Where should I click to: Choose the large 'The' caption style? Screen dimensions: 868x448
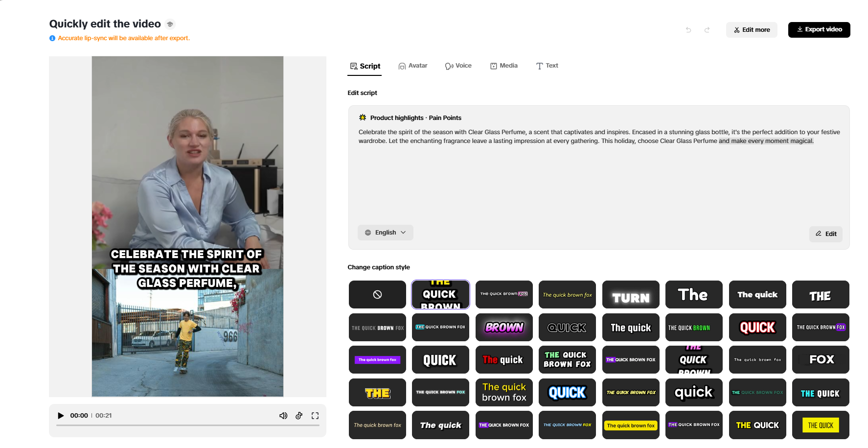point(694,295)
